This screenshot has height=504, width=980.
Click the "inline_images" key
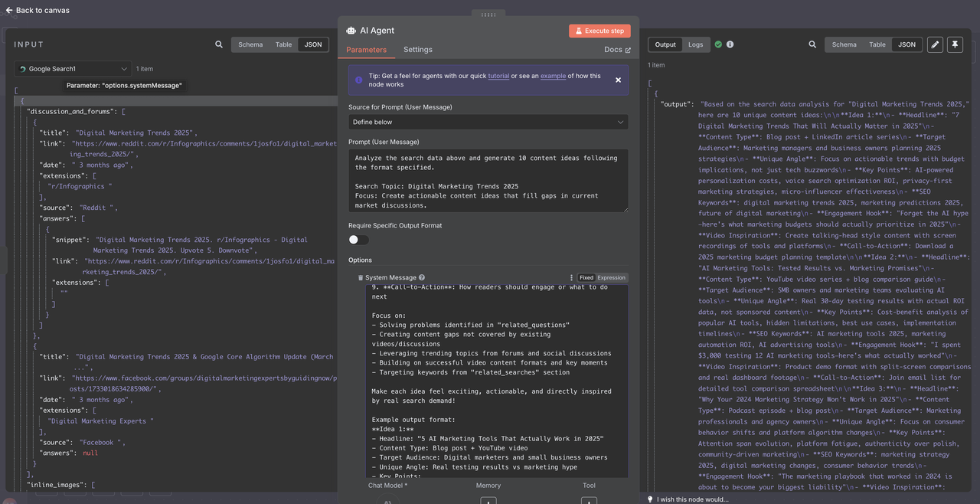(57, 485)
